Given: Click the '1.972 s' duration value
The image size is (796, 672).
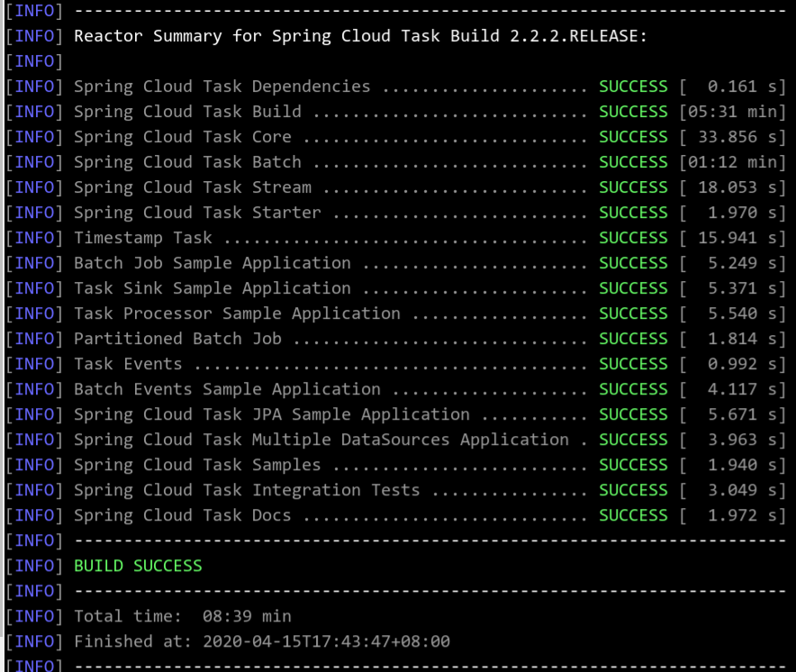Looking at the screenshot, I should (742, 515).
